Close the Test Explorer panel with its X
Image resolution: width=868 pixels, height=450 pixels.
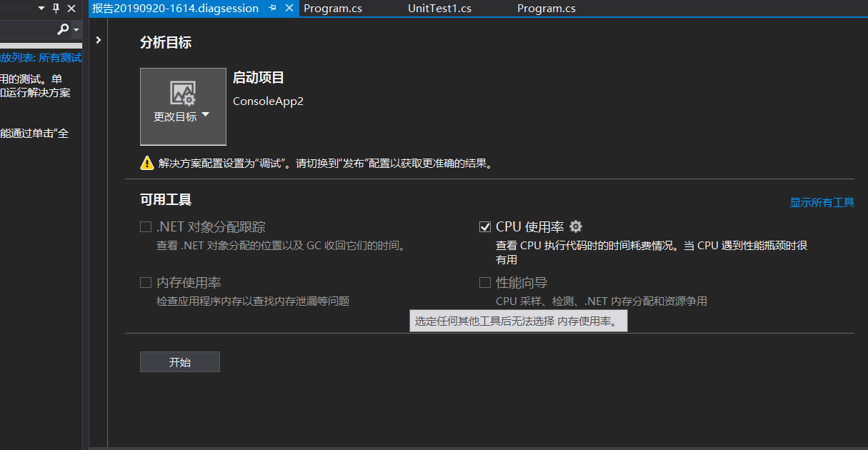tap(71, 9)
